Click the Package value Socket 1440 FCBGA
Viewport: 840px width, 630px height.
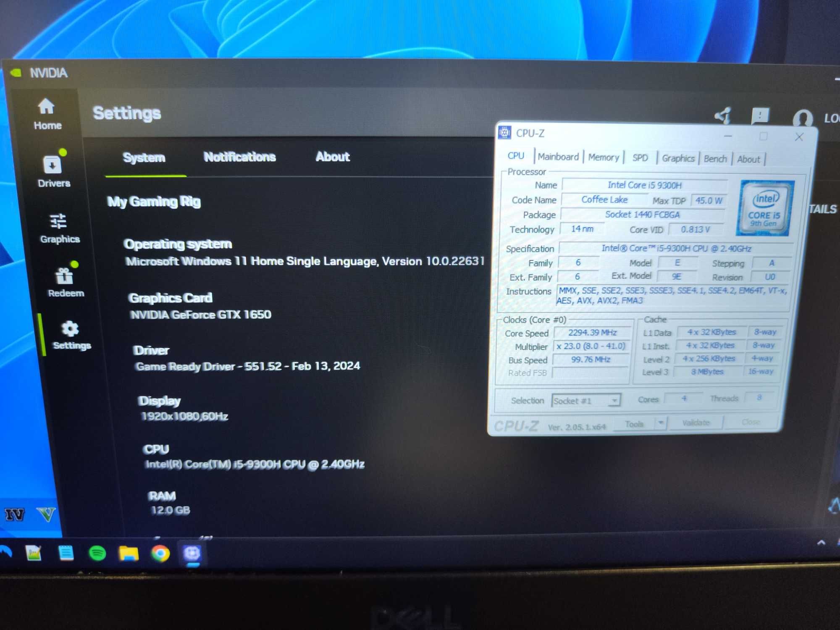643,215
